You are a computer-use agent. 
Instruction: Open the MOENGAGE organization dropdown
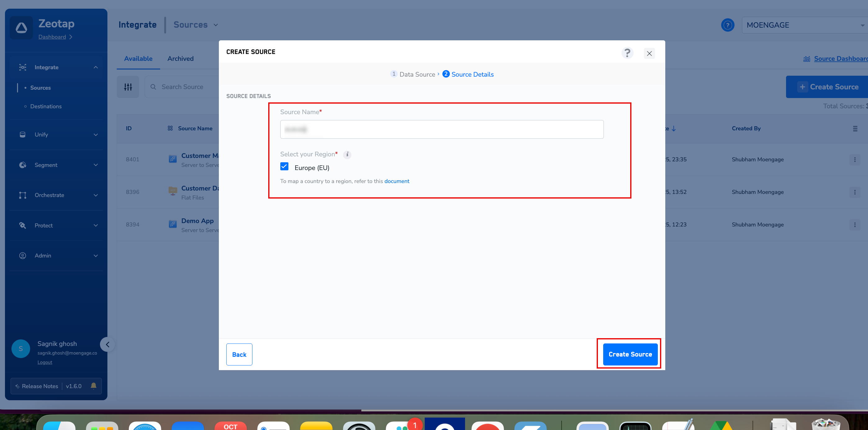click(x=805, y=25)
